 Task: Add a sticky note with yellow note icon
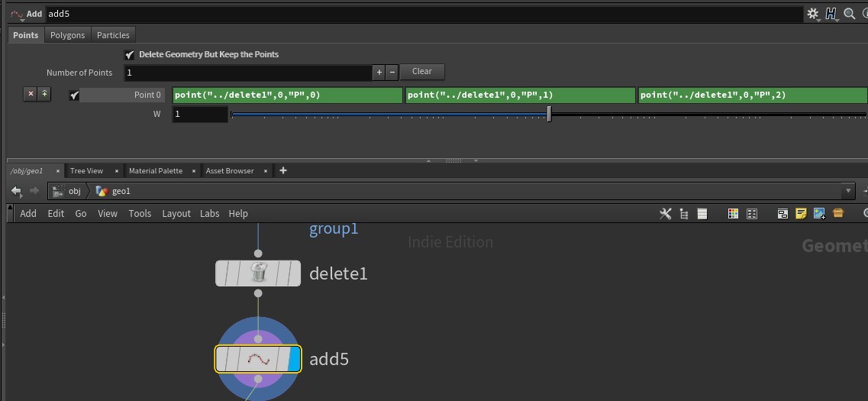(x=801, y=214)
